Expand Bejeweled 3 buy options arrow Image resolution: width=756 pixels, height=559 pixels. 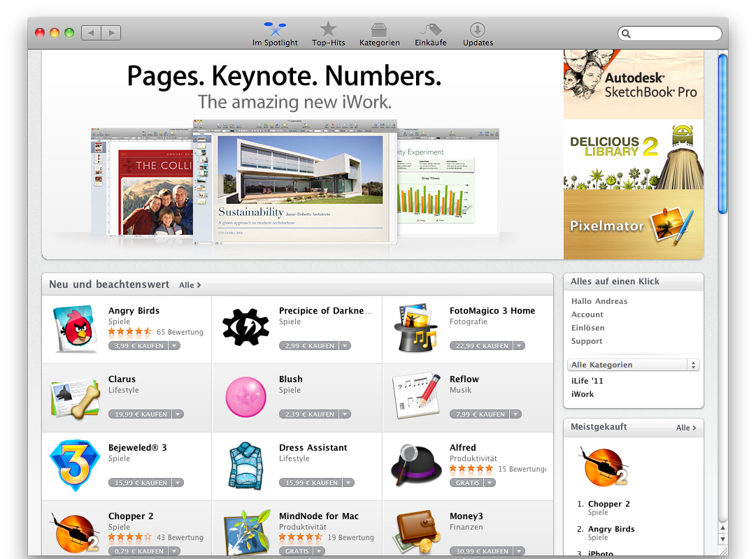(x=178, y=482)
